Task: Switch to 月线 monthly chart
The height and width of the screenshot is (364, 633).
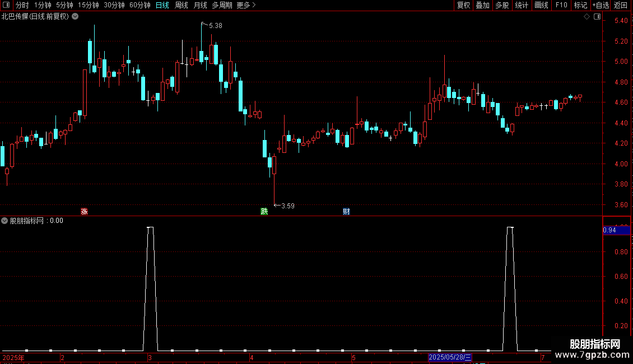Action: 200,5
